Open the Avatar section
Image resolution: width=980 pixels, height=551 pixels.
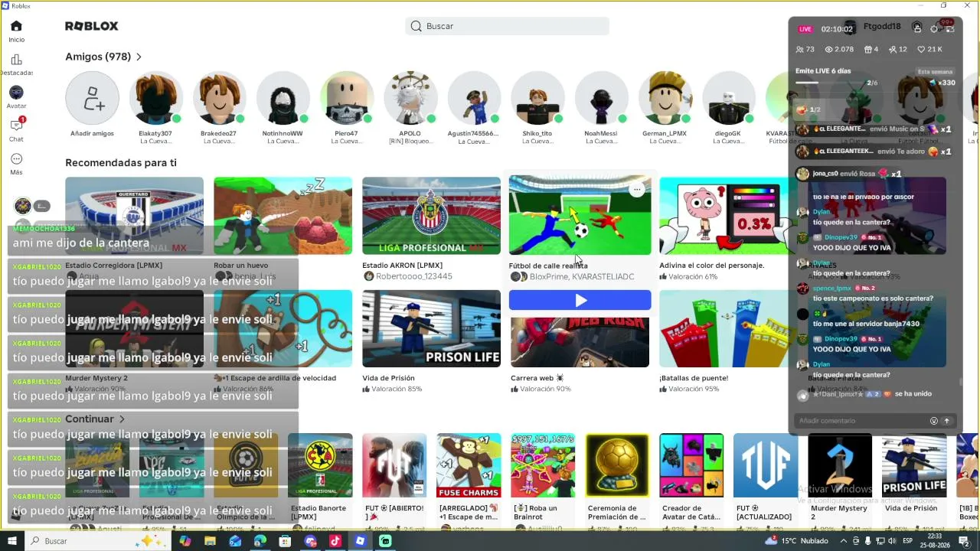[16, 98]
